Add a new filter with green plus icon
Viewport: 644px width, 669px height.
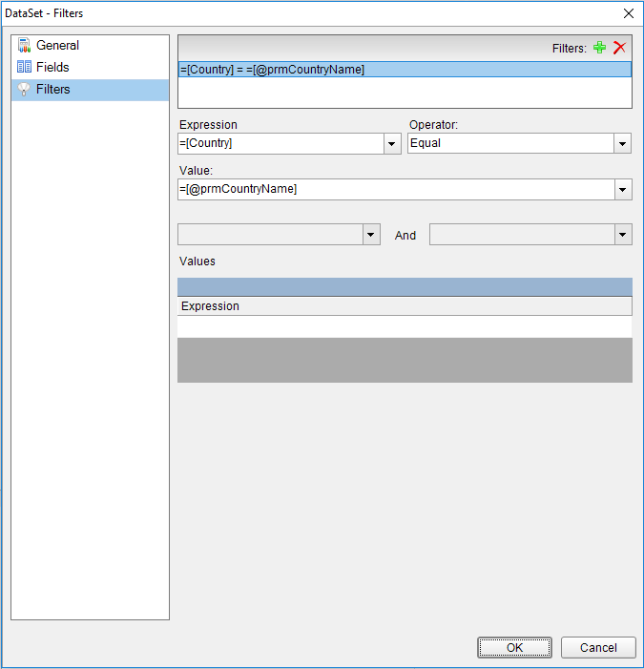click(599, 48)
